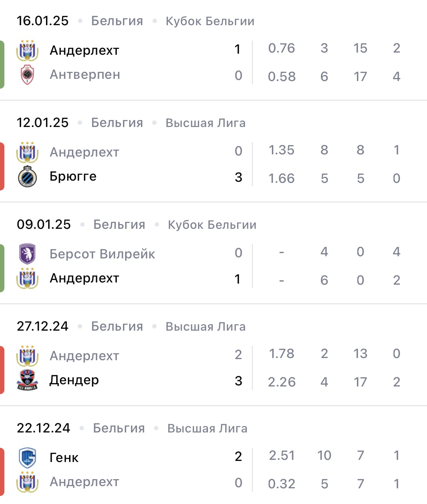Viewport: 427px width, 504px height.
Task: Open the Брюгге team name
Action: pos(73,177)
